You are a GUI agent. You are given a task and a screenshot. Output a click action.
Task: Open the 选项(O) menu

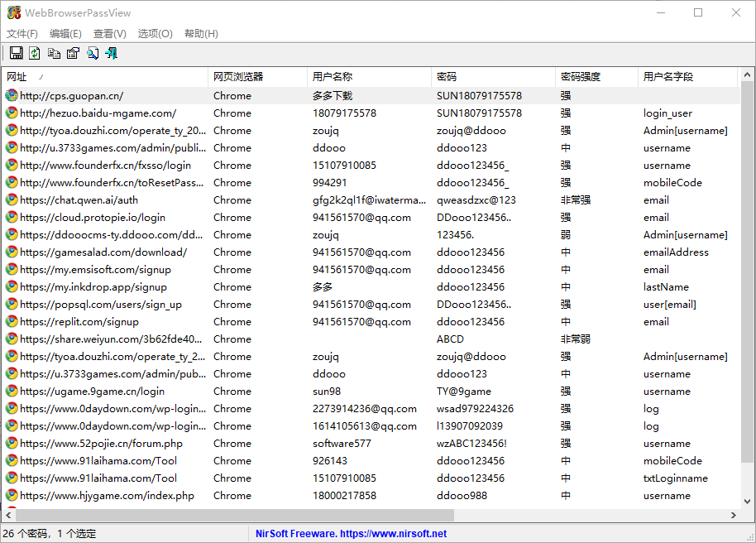point(155,34)
